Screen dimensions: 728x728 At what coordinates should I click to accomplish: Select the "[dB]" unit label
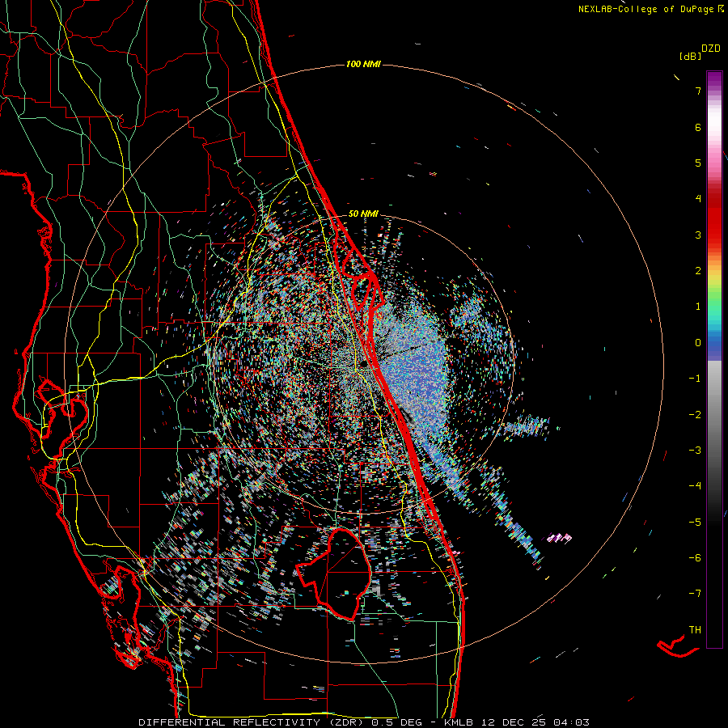[x=690, y=56]
